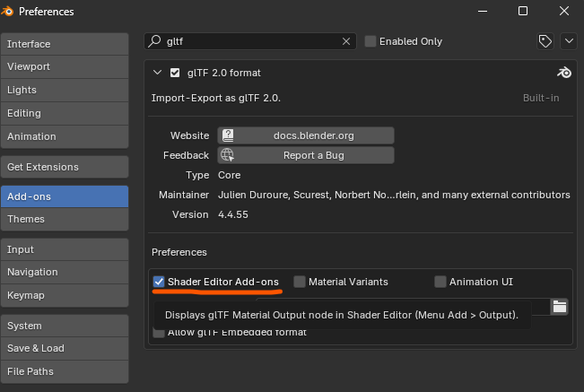
Task: Enable Animation UI checkbox
Action: pos(440,282)
